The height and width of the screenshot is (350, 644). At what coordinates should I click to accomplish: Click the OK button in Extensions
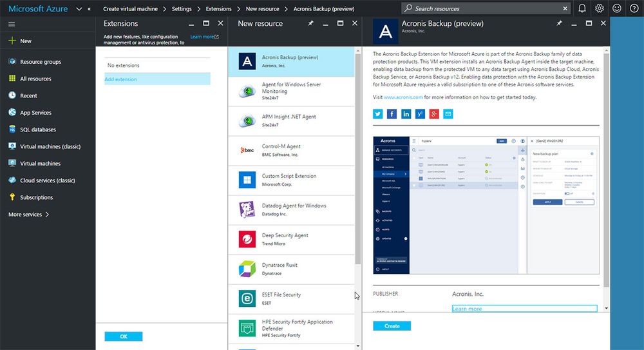tap(124, 336)
